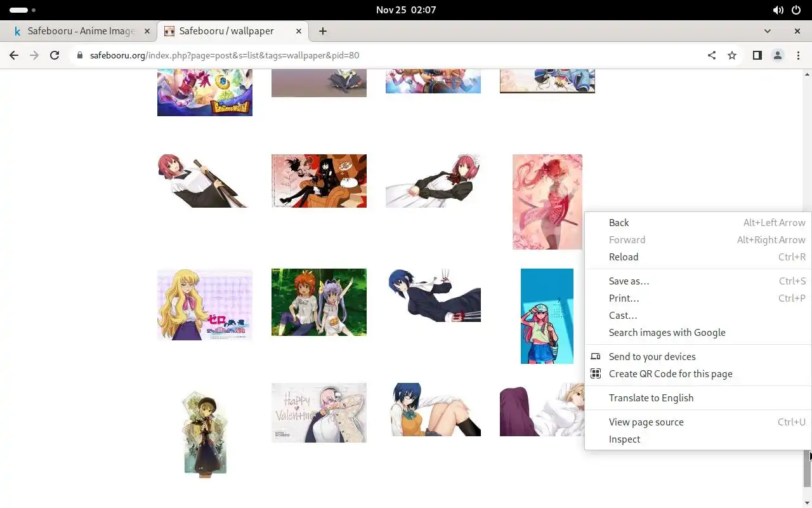Viewport: 812px width, 508px height.
Task: Open a new tab with the plus button
Action: click(323, 30)
